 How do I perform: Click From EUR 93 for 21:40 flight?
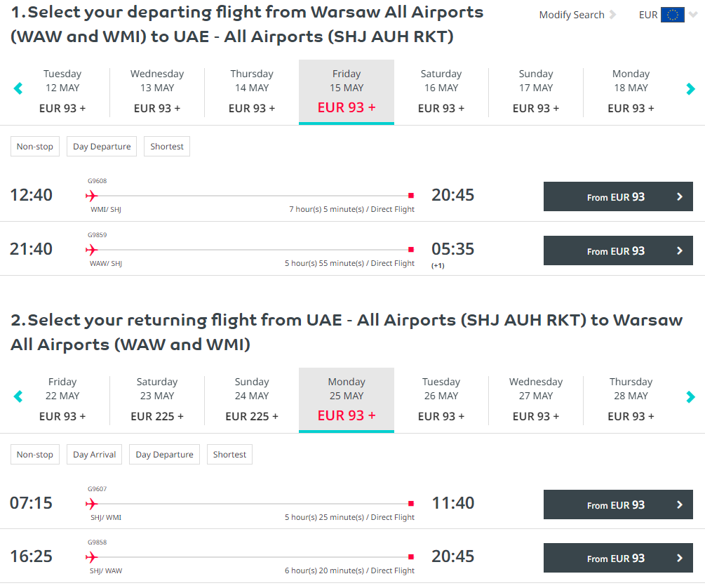tap(617, 250)
